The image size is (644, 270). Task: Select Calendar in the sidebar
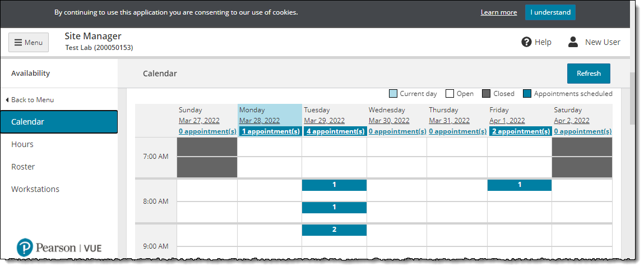point(59,122)
